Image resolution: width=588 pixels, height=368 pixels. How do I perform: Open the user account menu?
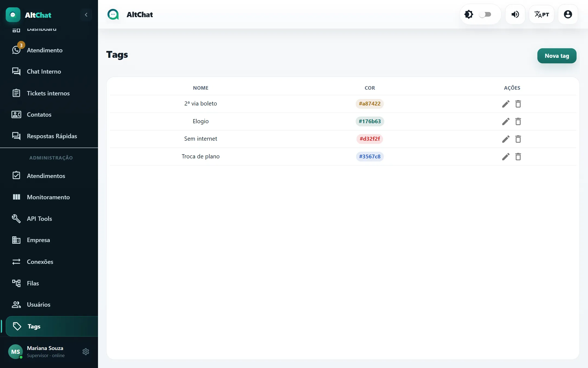click(568, 14)
